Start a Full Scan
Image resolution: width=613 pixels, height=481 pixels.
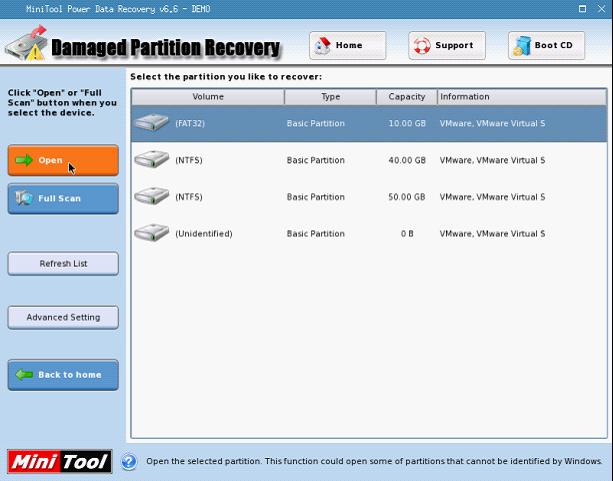(x=63, y=199)
